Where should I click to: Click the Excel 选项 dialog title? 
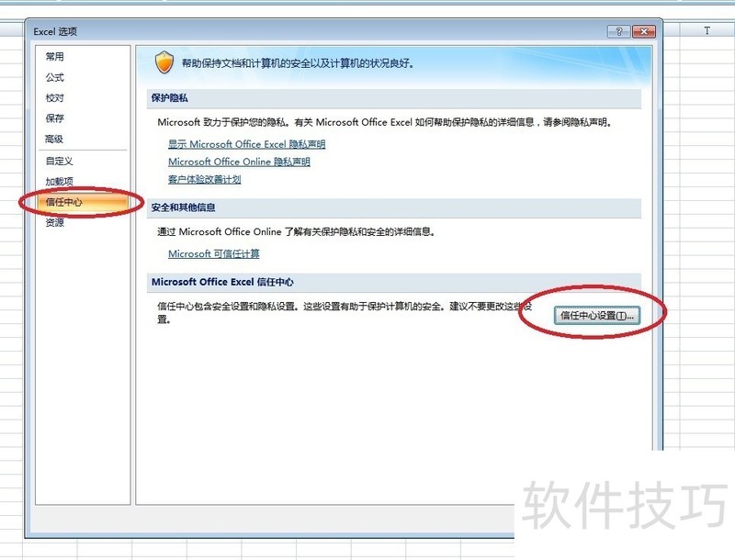point(55,31)
